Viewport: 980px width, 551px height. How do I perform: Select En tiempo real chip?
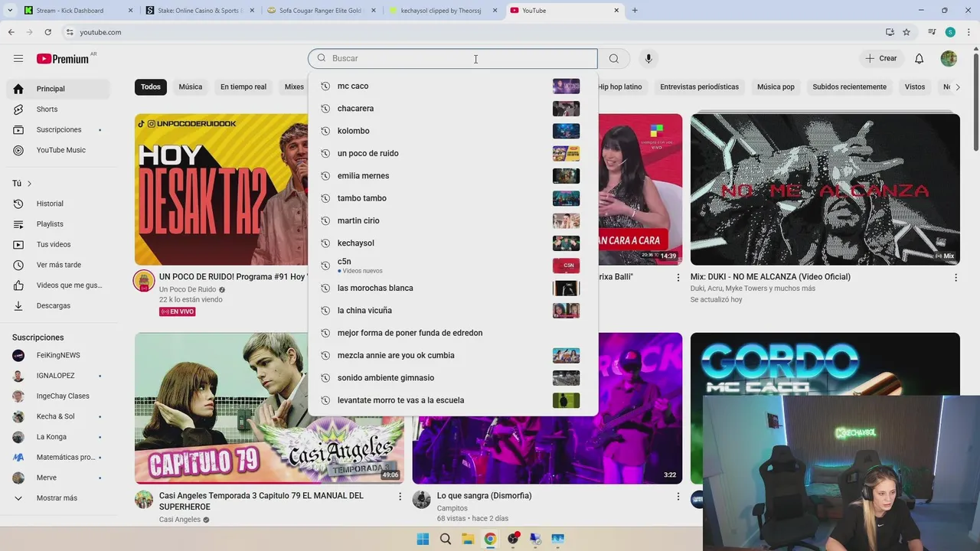tap(243, 86)
